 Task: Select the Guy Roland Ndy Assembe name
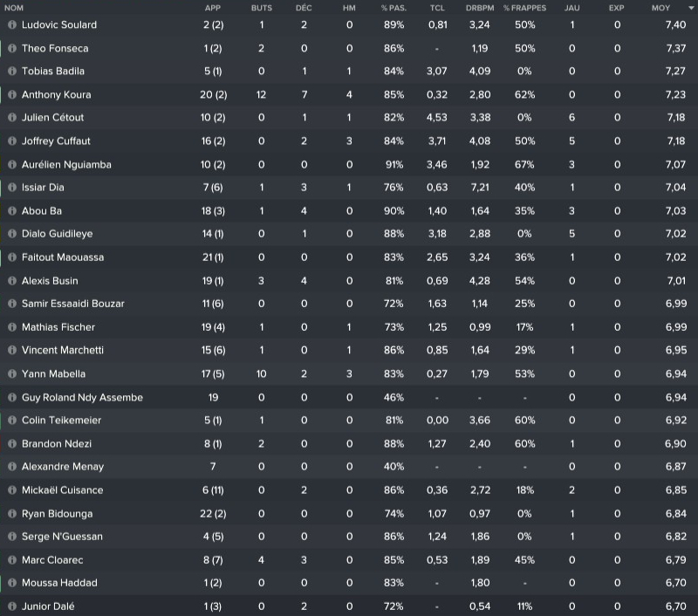click(x=82, y=398)
